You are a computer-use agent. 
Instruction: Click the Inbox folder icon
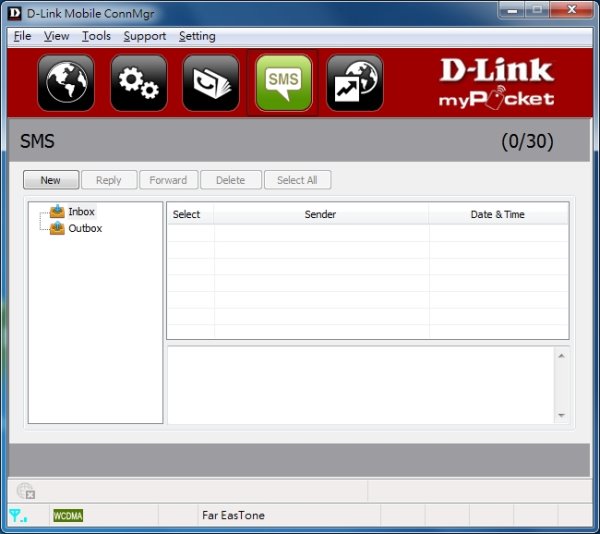click(57, 211)
